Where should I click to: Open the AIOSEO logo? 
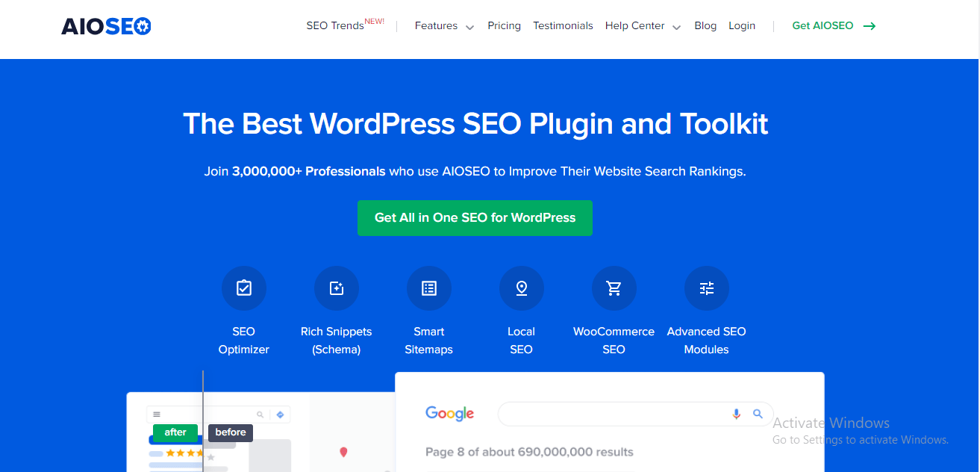(x=106, y=25)
